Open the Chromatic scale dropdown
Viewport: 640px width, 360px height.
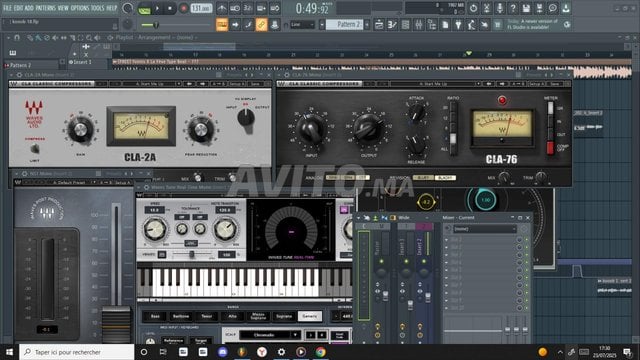pos(269,335)
